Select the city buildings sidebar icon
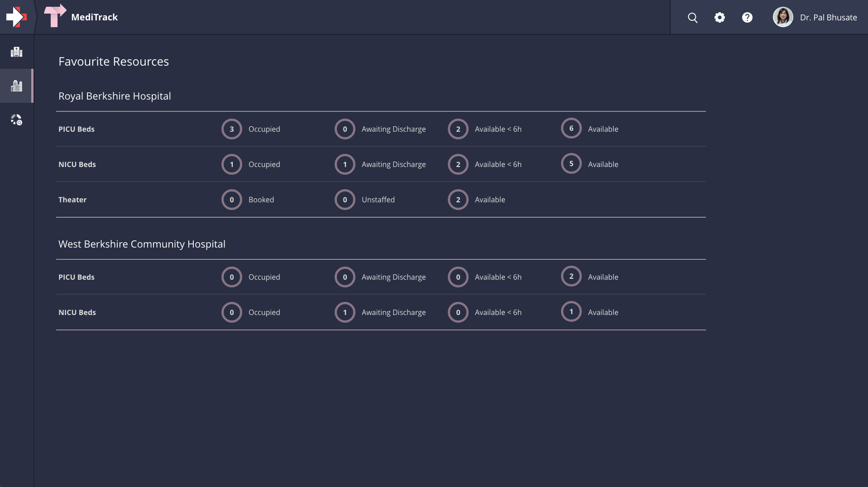 16,86
